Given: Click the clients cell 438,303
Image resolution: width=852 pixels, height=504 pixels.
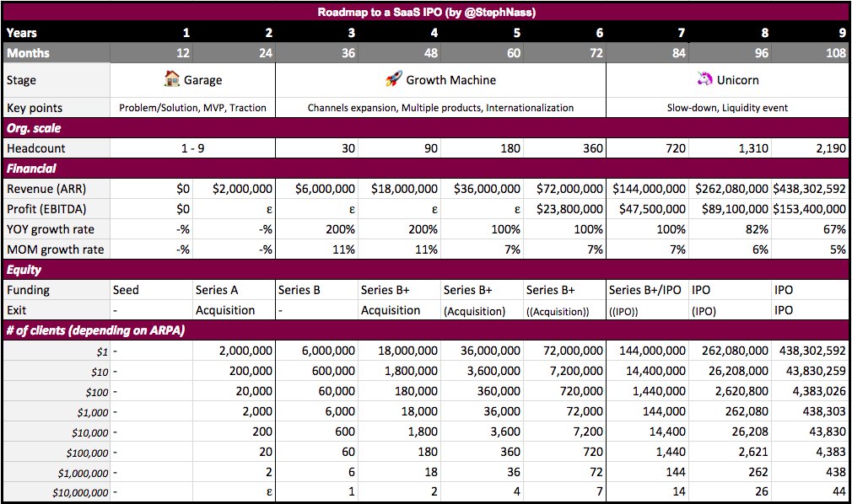Looking at the screenshot, I should pos(810,411).
